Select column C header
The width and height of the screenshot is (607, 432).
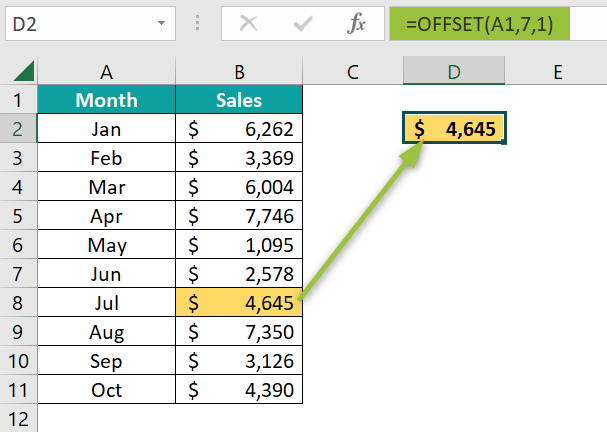click(353, 72)
